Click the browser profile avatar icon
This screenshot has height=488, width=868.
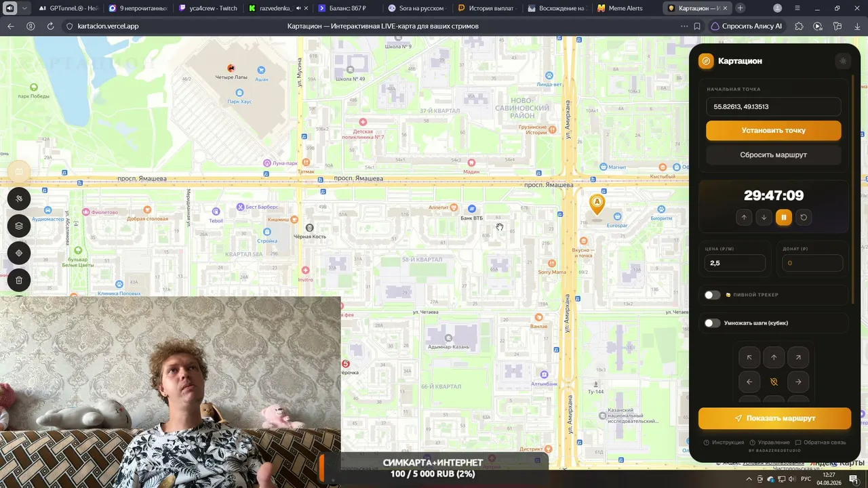point(777,8)
